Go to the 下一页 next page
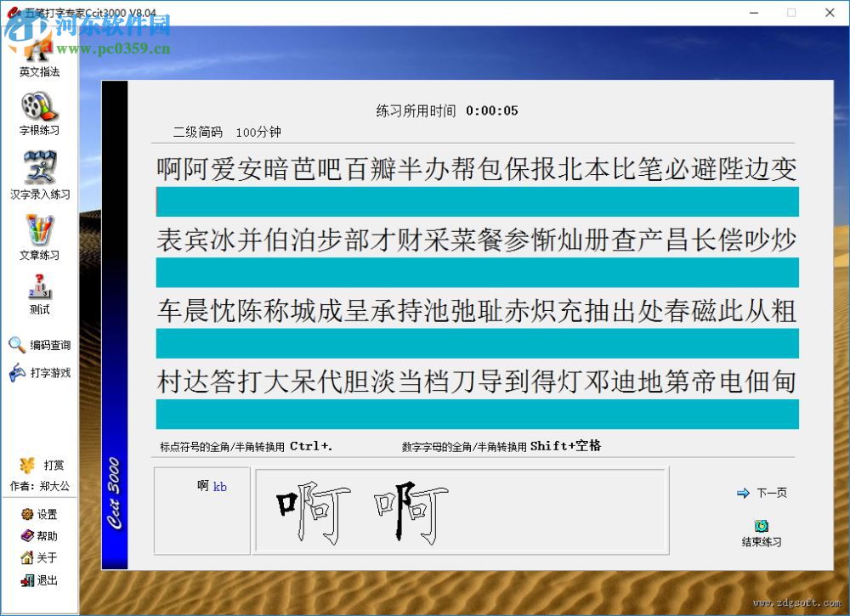The image size is (850, 616). pyautogui.click(x=762, y=492)
